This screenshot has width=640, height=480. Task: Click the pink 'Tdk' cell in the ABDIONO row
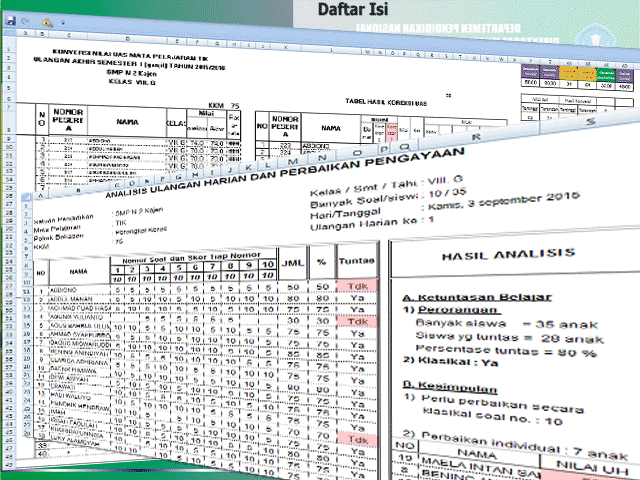[x=358, y=286]
